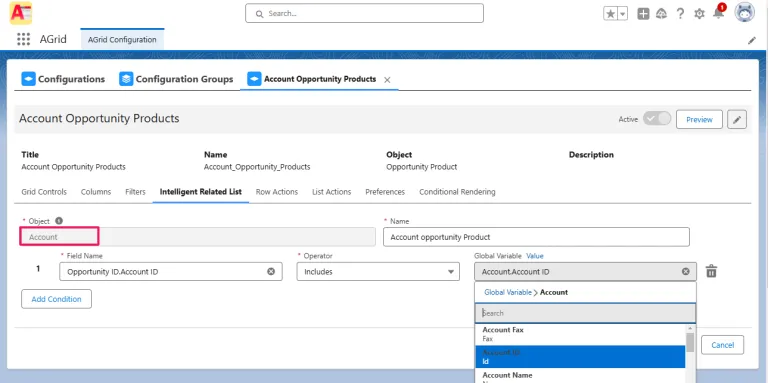
Task: Open the Row Actions tab
Action: [277, 192]
